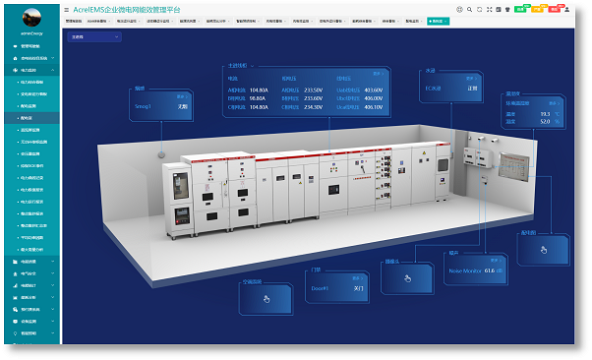Screen dimensions: 592x360
Task: Open the Door#1 status panel details link
Action: pyautogui.click(x=357, y=278)
